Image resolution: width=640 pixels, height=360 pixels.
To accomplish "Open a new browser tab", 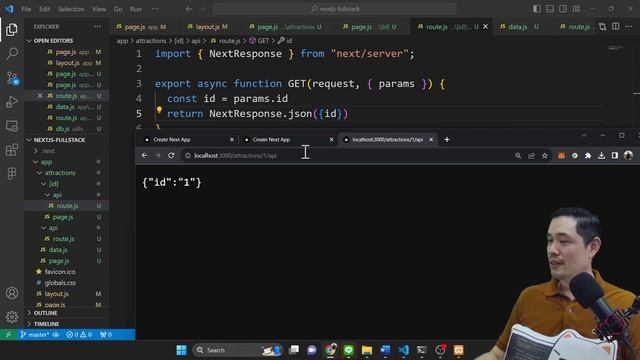I will (x=447, y=140).
